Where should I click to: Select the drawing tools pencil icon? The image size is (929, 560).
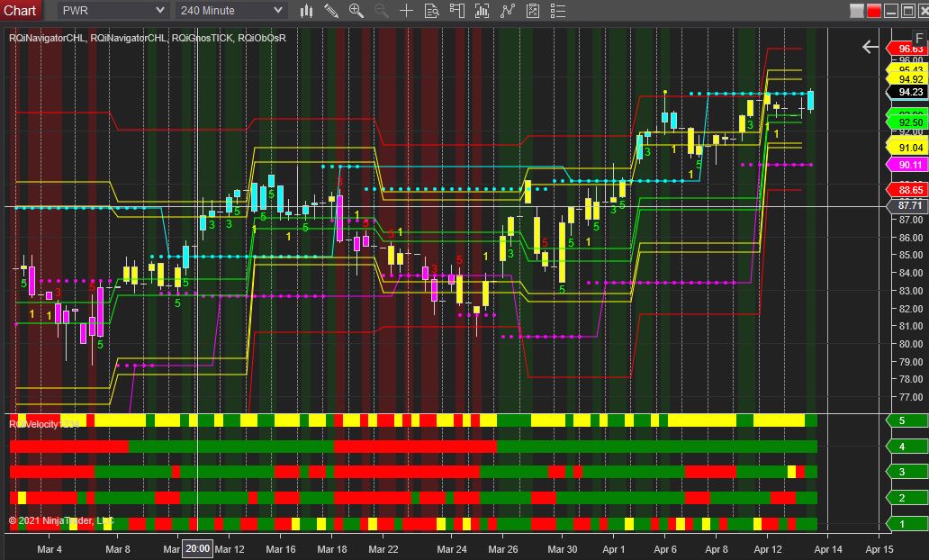332,11
